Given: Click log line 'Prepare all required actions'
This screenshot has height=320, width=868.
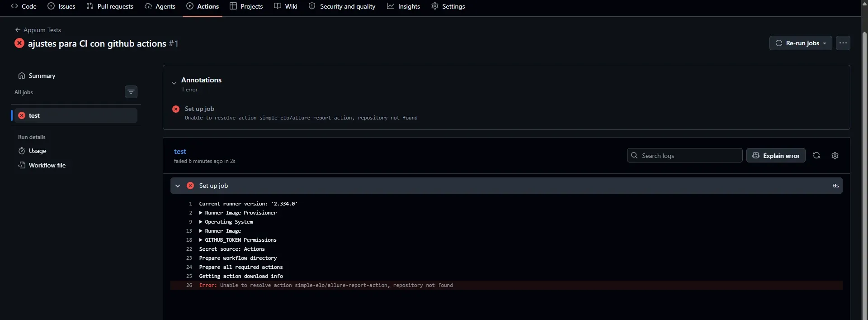Looking at the screenshot, I should 241,267.
